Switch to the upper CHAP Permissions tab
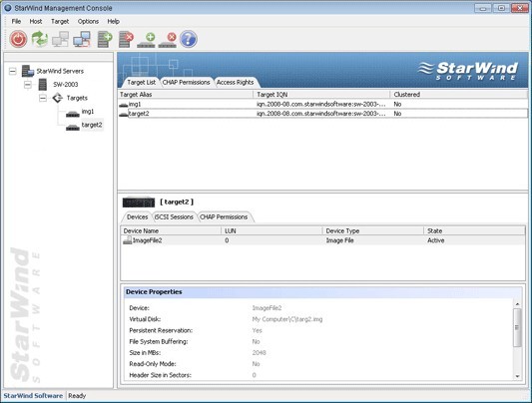Image resolution: width=532 pixels, height=403 pixels. point(186,83)
